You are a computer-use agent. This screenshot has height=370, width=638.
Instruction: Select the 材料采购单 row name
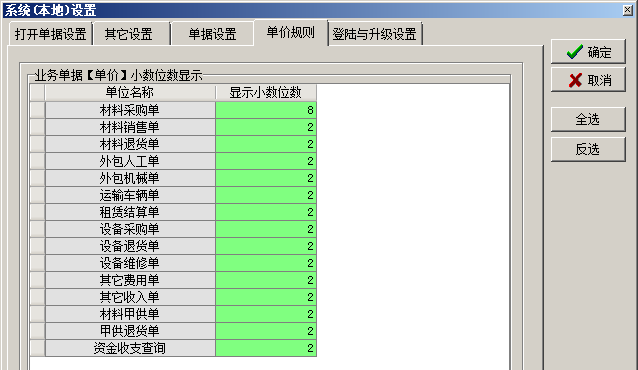130,110
